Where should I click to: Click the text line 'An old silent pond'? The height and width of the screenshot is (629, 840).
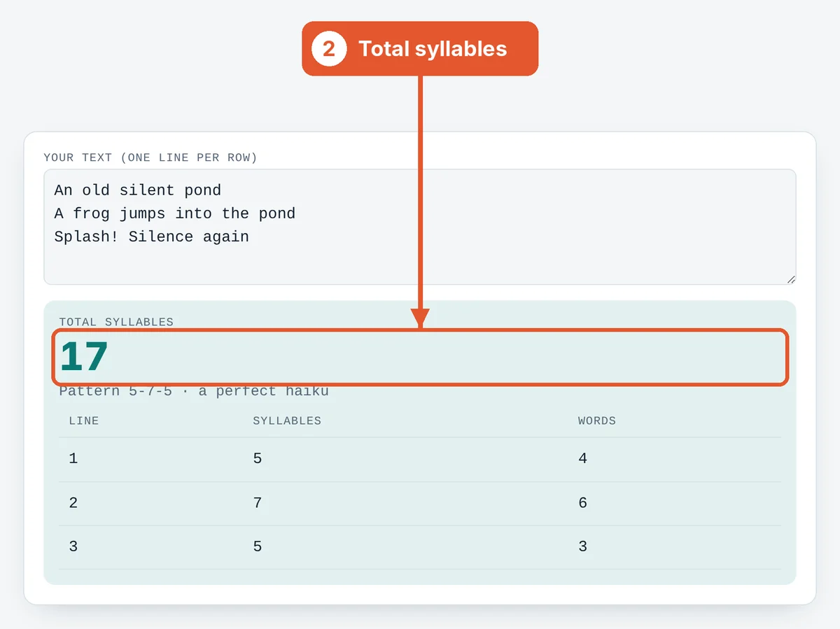(138, 190)
